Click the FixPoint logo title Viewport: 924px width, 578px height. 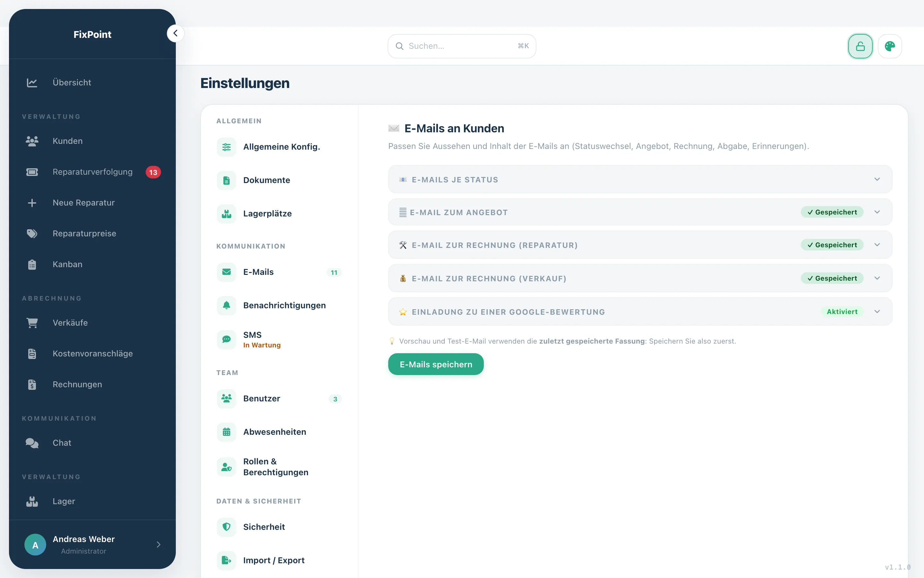pyautogui.click(x=92, y=34)
